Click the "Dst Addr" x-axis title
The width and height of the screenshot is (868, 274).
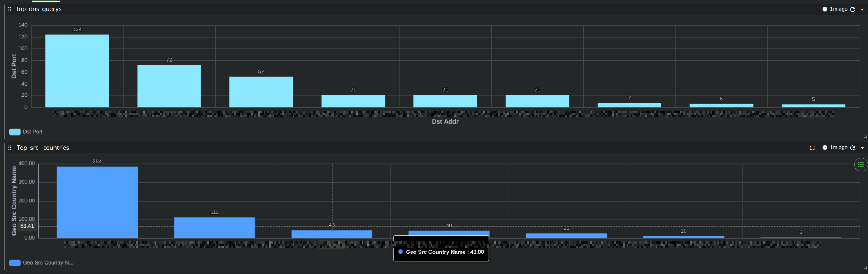coord(445,122)
